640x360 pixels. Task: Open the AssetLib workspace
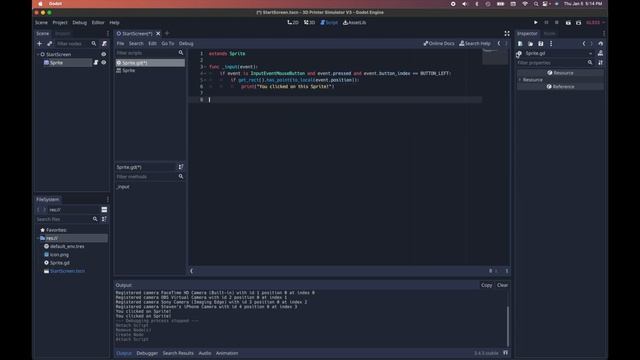tap(354, 22)
